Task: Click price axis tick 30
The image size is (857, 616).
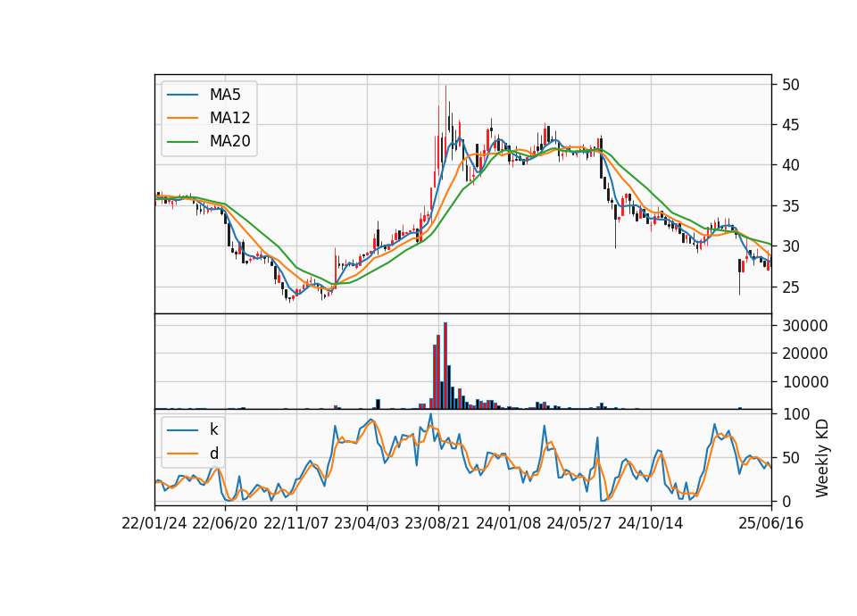Action: pyautogui.click(x=791, y=246)
